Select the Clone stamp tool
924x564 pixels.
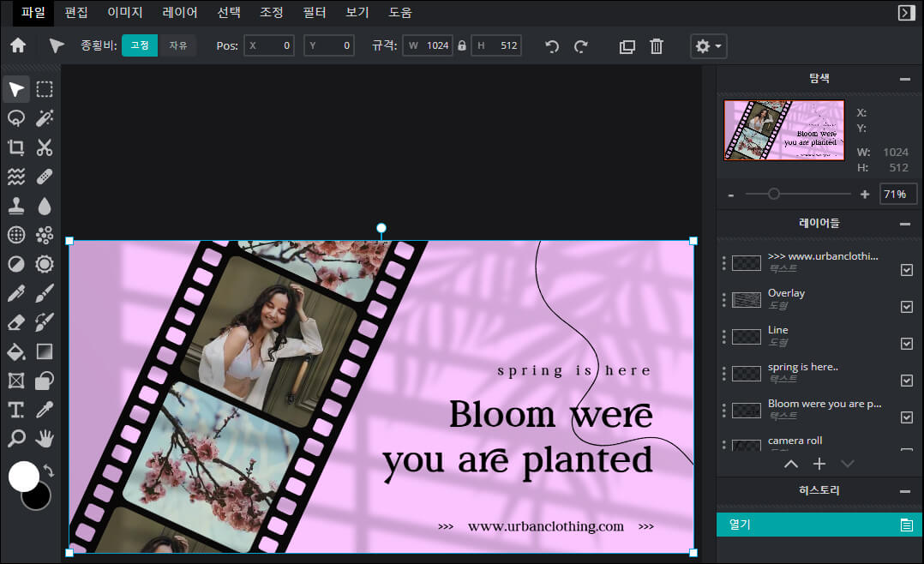(x=16, y=206)
